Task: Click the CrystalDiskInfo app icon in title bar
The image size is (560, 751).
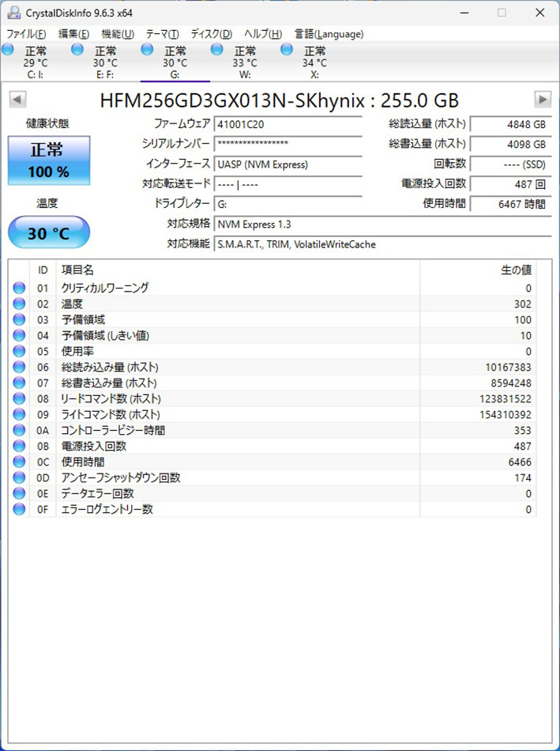Action: 14,13
